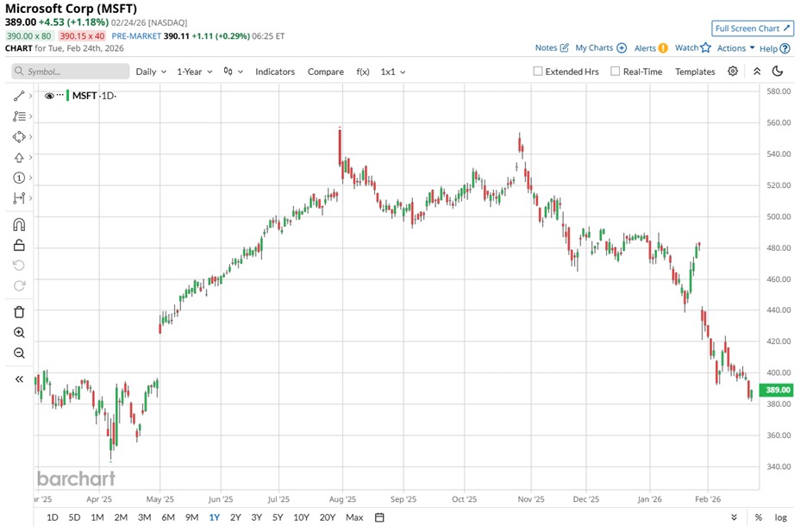Viewport: 807px width, 532px height.
Task: Hide the MSFT series using eye icon
Action: point(49,96)
